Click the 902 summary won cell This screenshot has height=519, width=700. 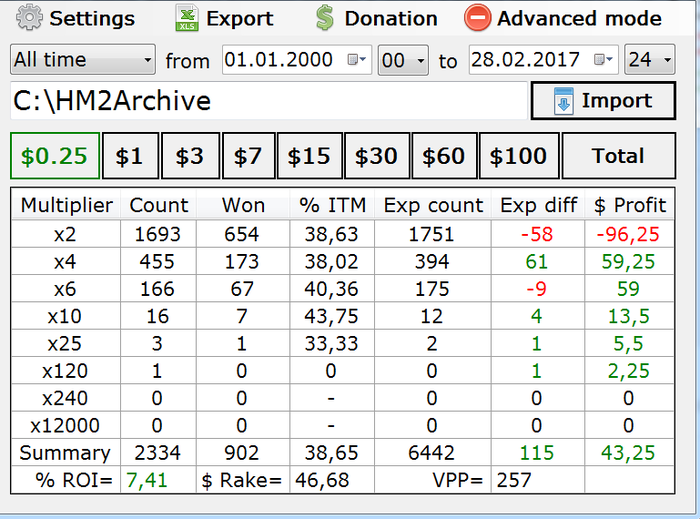click(242, 453)
